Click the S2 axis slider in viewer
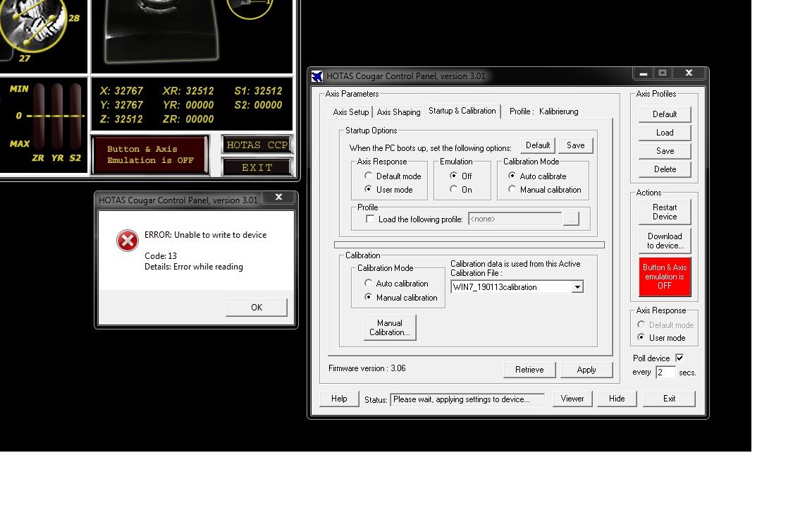The height and width of the screenshot is (508, 812). 75,116
